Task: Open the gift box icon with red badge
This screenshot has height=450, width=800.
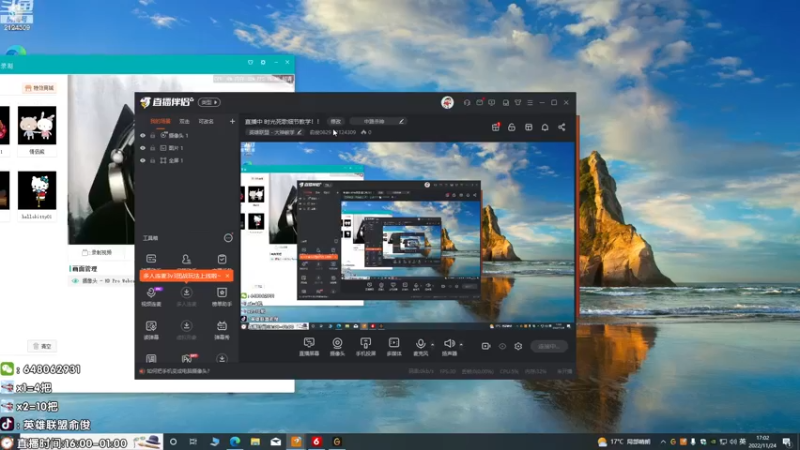Action: point(495,127)
